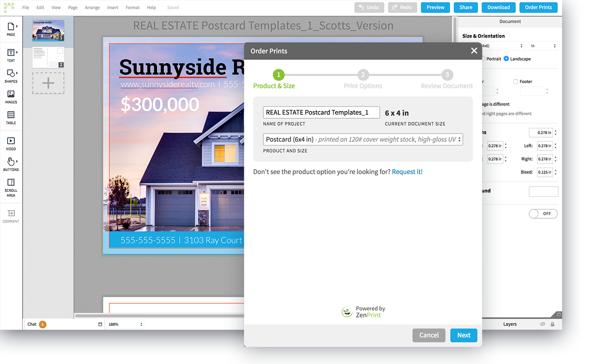The width and height of the screenshot is (613, 364).
Task: Open the Shapes tool
Action: (11, 75)
